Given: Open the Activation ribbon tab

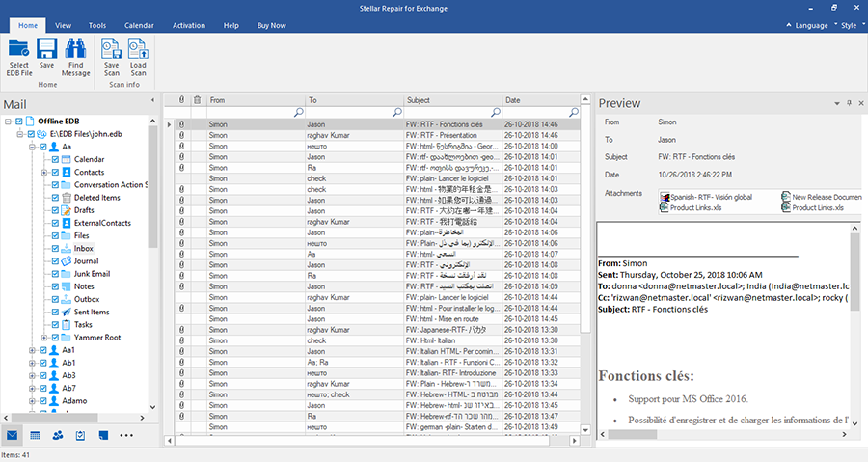Looking at the screenshot, I should coord(189,25).
